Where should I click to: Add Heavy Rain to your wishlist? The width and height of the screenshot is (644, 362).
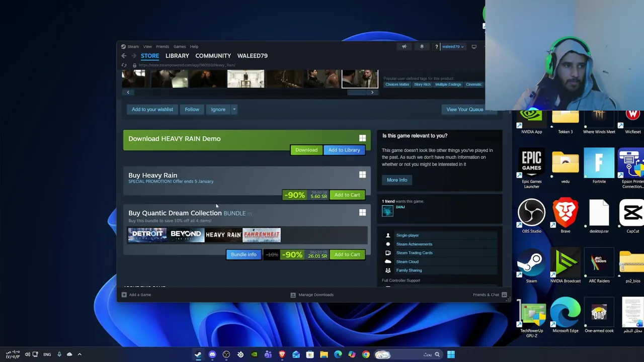pos(152,109)
